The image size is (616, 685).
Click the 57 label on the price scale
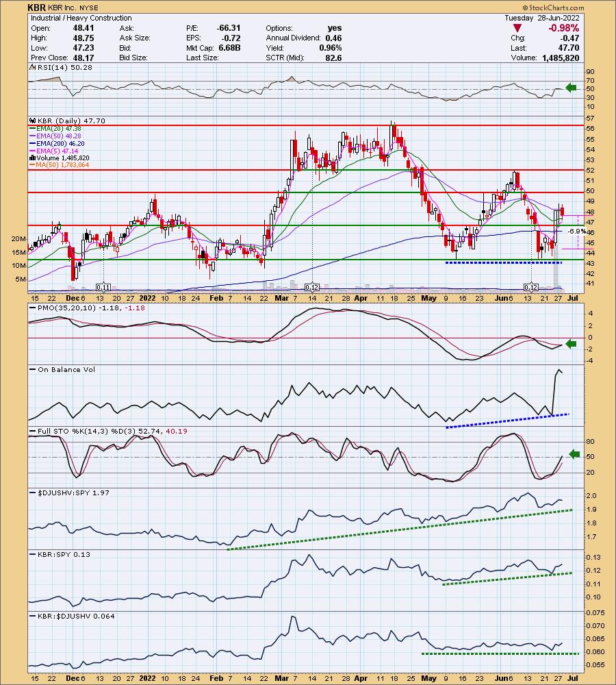tap(590, 119)
